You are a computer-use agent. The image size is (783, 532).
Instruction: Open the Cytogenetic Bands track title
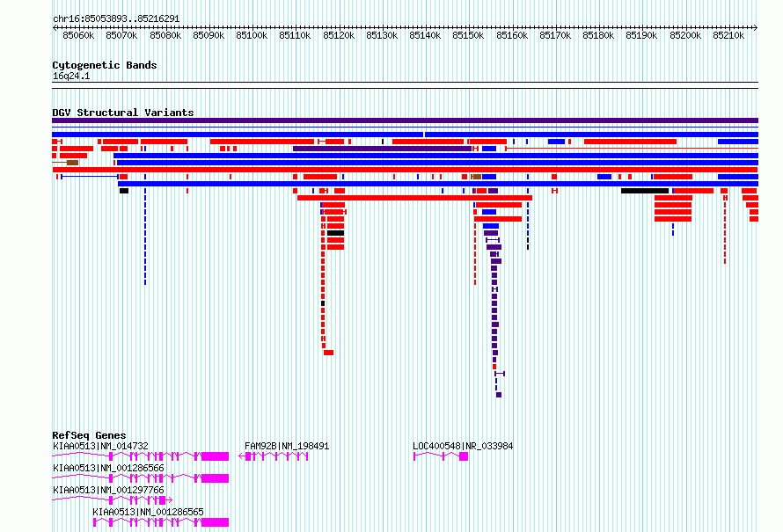pos(105,65)
